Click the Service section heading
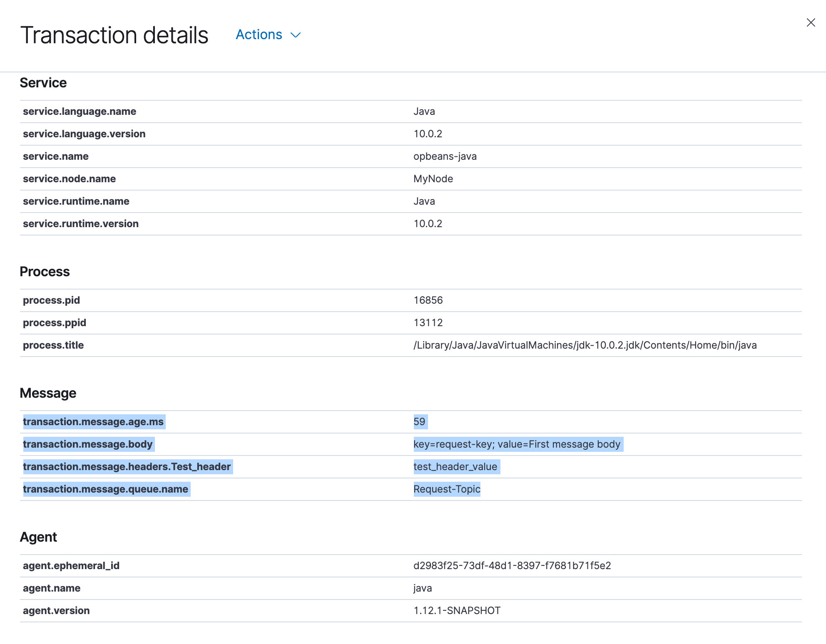826x644 pixels. click(43, 83)
